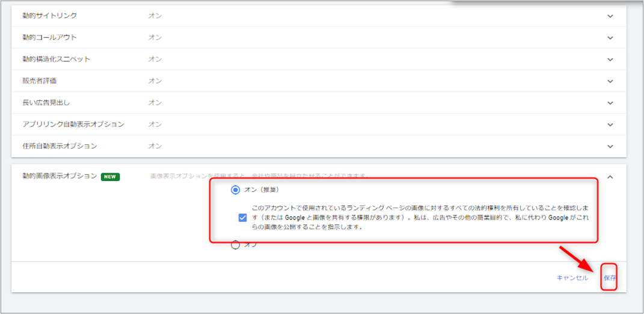Click the オン status of 動的コールアウト

155,37
